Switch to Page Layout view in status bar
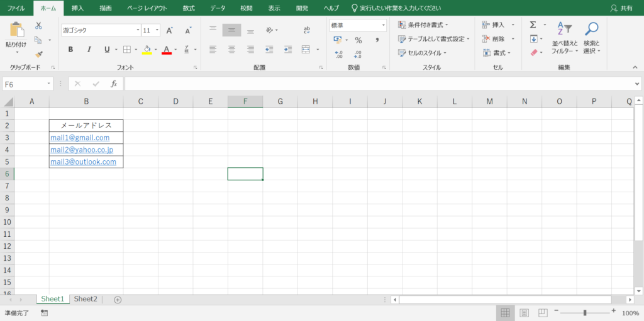This screenshot has width=644, height=321. click(524, 313)
